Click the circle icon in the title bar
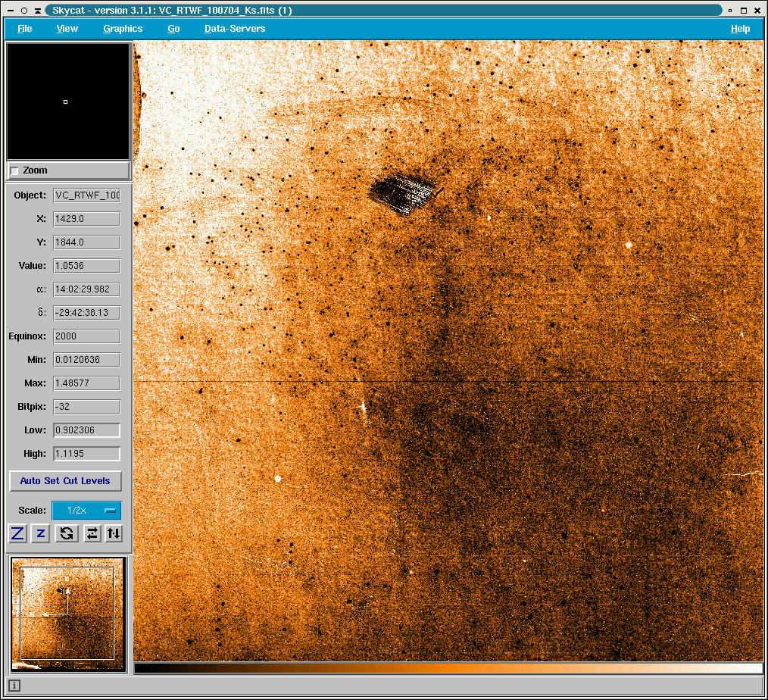 (x=24, y=11)
